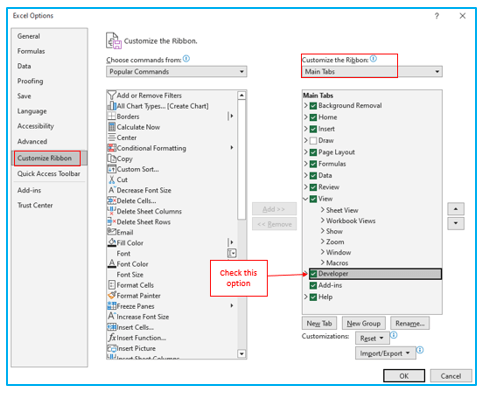Confirm with the OK button
The width and height of the screenshot is (485, 393).
pyautogui.click(x=404, y=376)
